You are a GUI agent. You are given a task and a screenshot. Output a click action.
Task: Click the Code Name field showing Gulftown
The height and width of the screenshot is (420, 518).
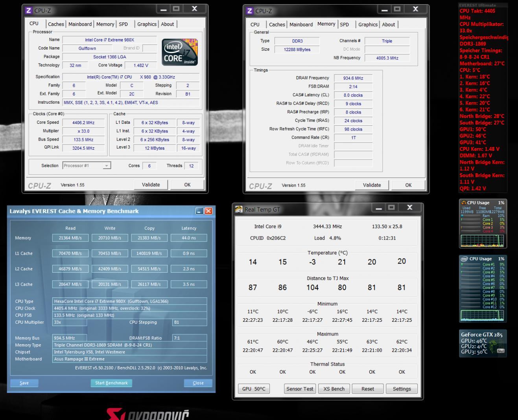point(87,48)
